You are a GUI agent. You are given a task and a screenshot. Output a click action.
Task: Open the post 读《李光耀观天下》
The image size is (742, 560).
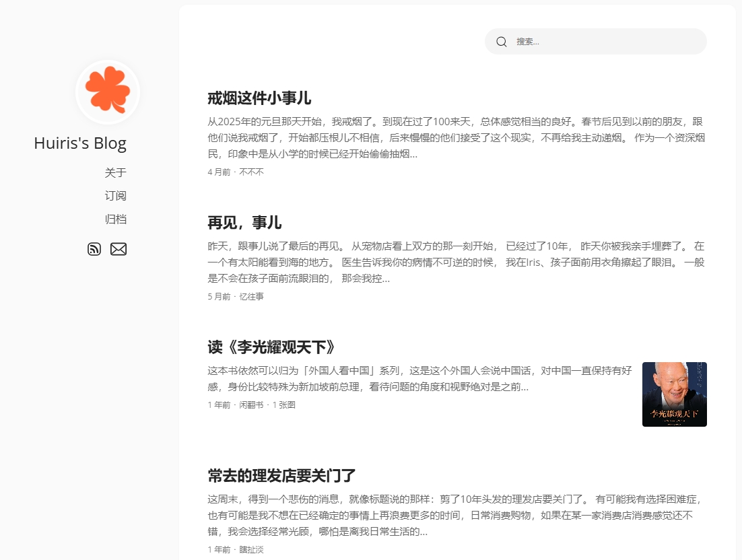(271, 347)
